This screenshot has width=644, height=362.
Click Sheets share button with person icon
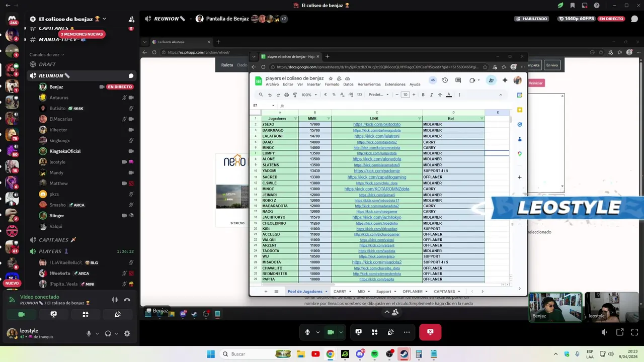[x=491, y=80]
